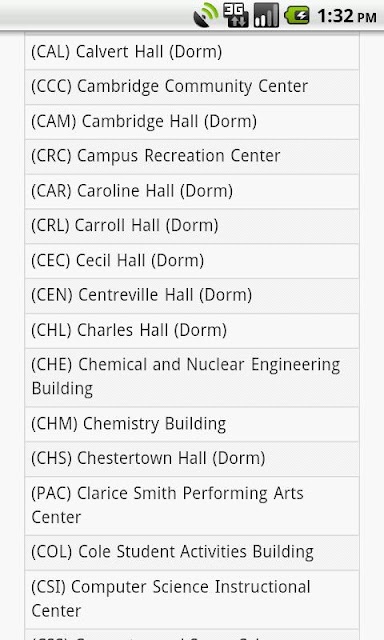The width and height of the screenshot is (384, 640).
Task: Select Cecil Hall (Dorm) row
Action: [x=192, y=261]
